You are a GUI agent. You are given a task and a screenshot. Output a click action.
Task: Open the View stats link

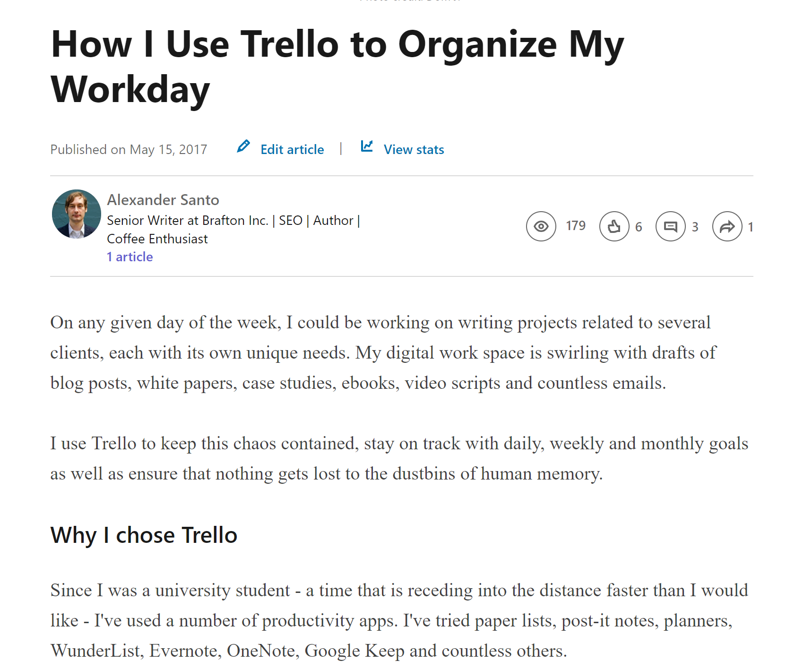[x=414, y=150]
